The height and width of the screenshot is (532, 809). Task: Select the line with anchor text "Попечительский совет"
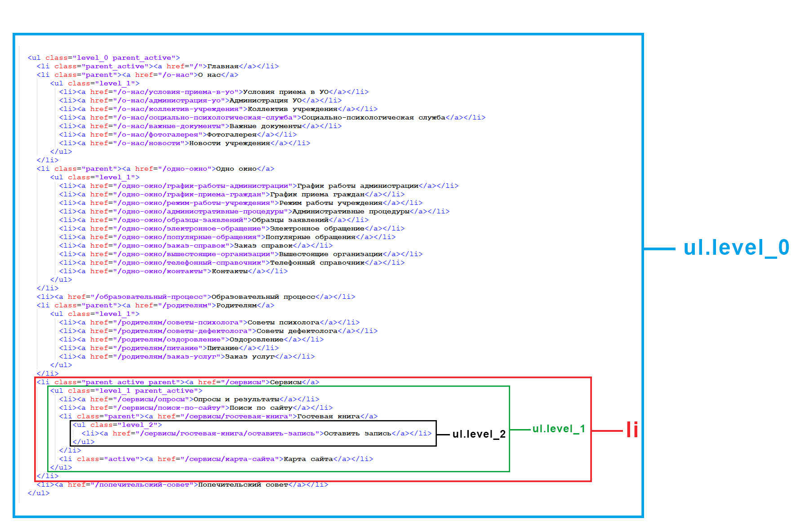pyautogui.click(x=182, y=485)
